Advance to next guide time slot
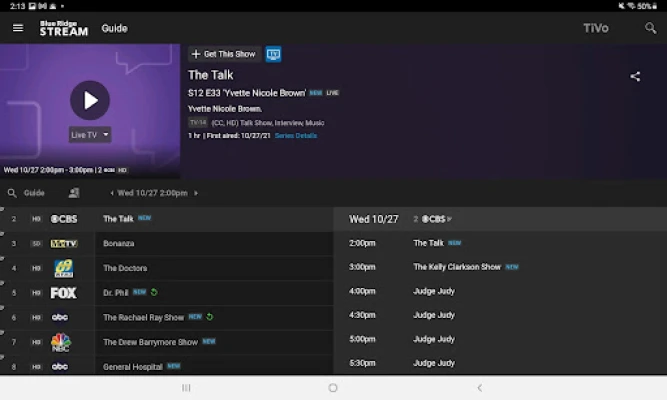This screenshot has width=667, height=400. (196, 193)
